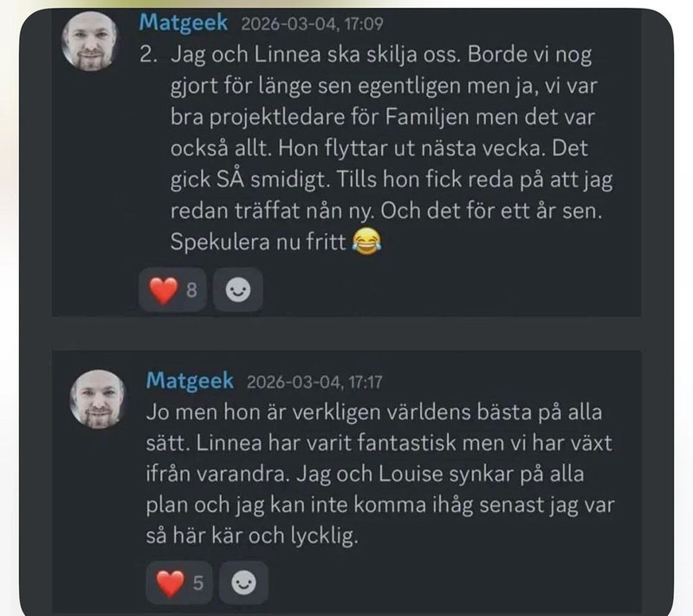Toggle the heart reaction with 8 votes
This screenshot has width=693, height=616.
172,290
